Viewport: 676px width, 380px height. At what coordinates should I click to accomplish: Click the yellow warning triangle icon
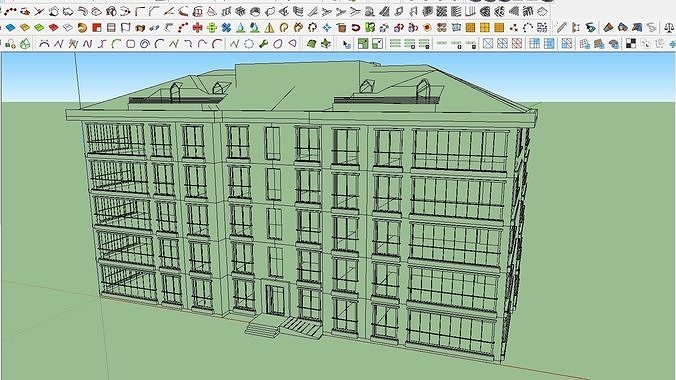tap(269, 28)
